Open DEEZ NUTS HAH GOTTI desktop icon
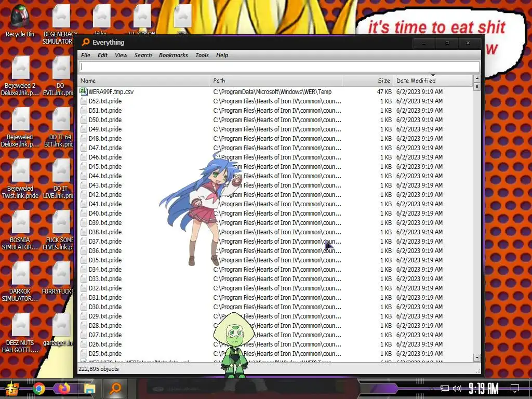 20,334
